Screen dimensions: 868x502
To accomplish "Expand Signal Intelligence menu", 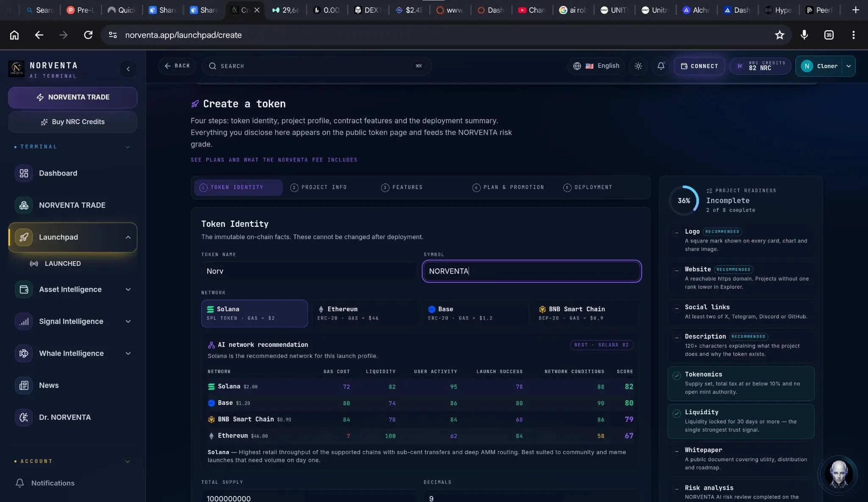I will tap(128, 321).
